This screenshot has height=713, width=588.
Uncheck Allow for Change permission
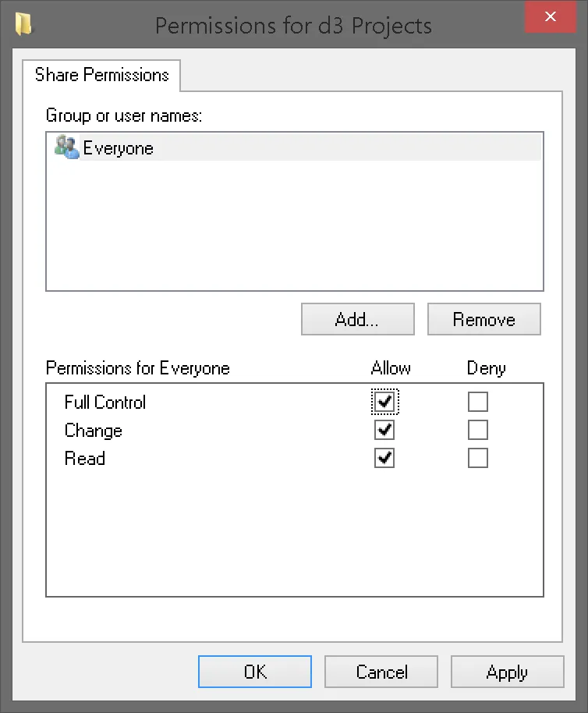pyautogui.click(x=384, y=430)
